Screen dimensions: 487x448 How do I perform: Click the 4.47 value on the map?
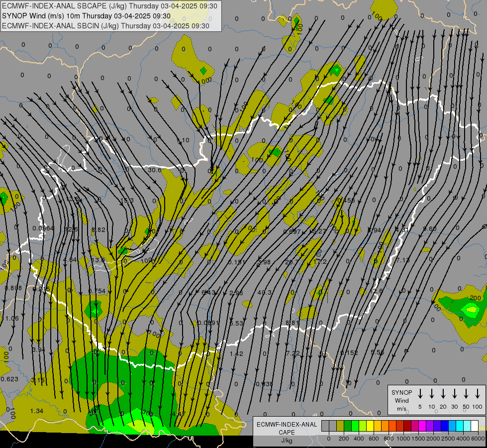(x=179, y=414)
